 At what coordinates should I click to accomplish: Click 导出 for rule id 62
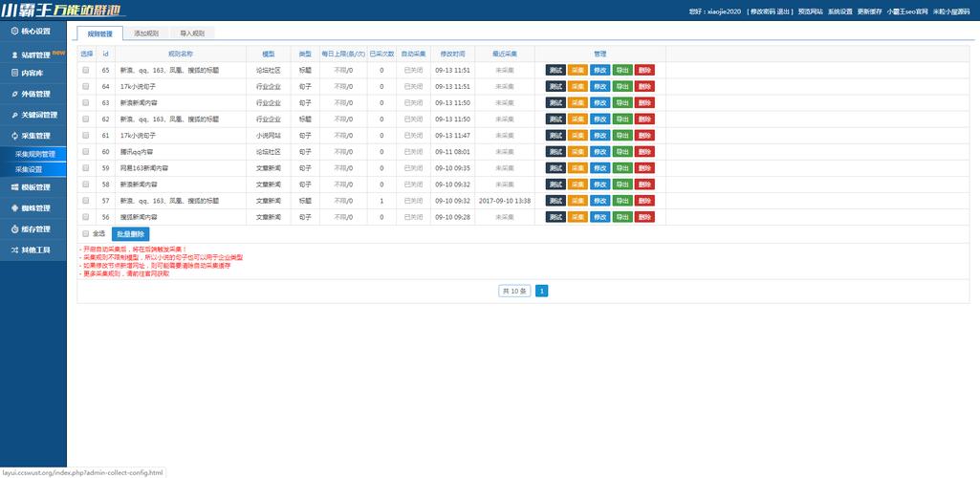point(622,119)
